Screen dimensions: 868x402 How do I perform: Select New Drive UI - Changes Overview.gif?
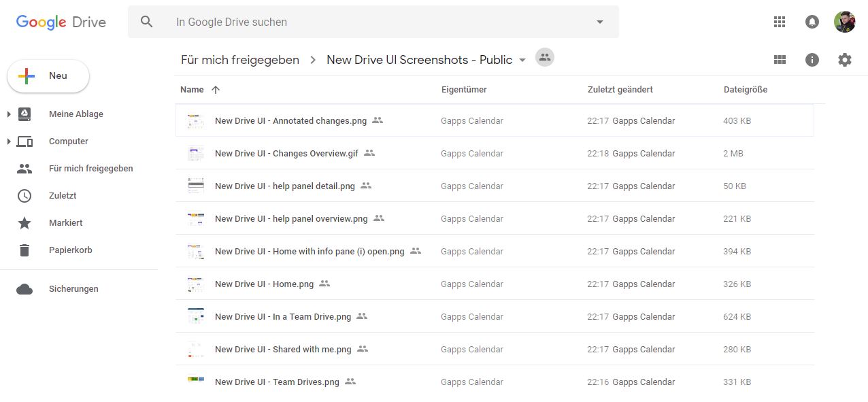coord(286,153)
